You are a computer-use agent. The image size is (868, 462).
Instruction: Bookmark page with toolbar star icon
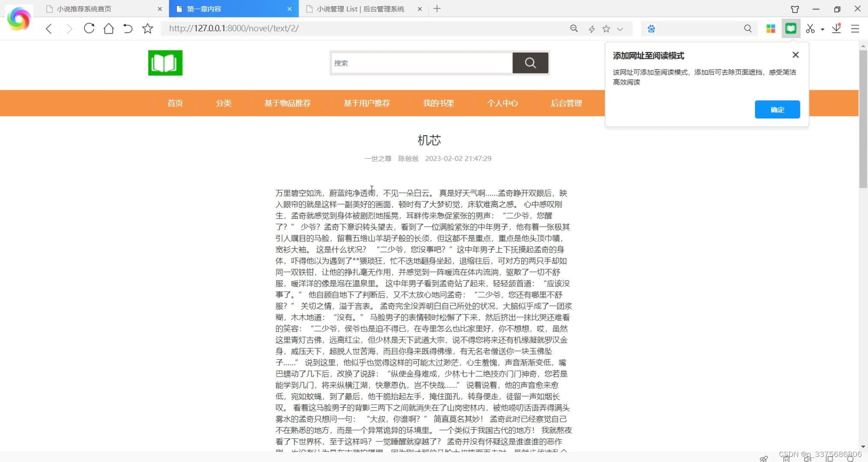[148, 29]
